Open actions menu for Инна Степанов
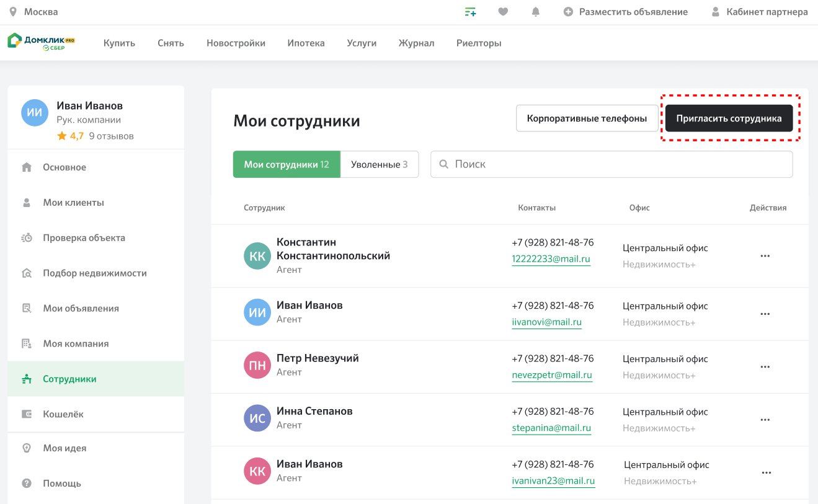The image size is (818, 504). pyautogui.click(x=765, y=420)
